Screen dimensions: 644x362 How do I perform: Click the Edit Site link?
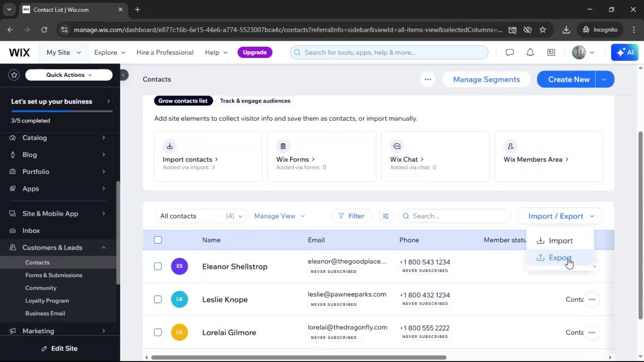click(60, 349)
